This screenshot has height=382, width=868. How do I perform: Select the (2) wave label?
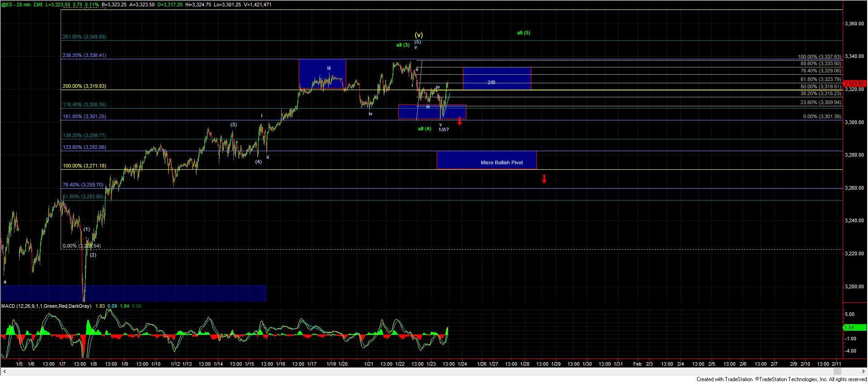click(93, 255)
